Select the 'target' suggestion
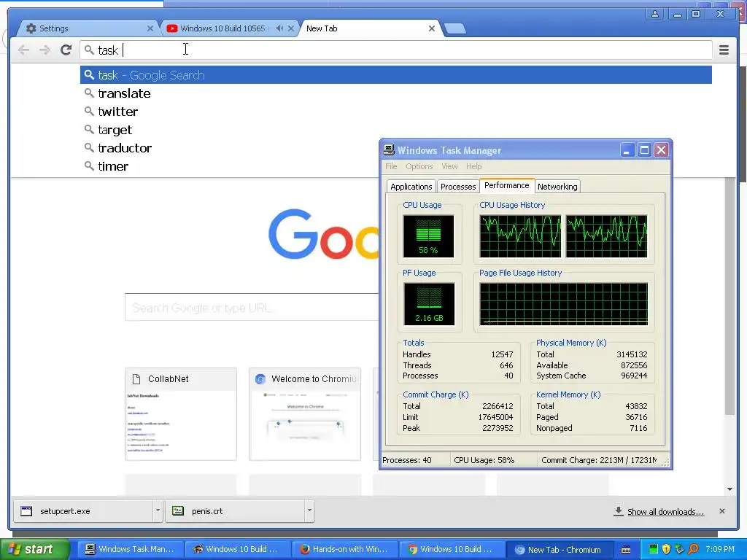Viewport: 747px width, 560px height. [x=396, y=130]
